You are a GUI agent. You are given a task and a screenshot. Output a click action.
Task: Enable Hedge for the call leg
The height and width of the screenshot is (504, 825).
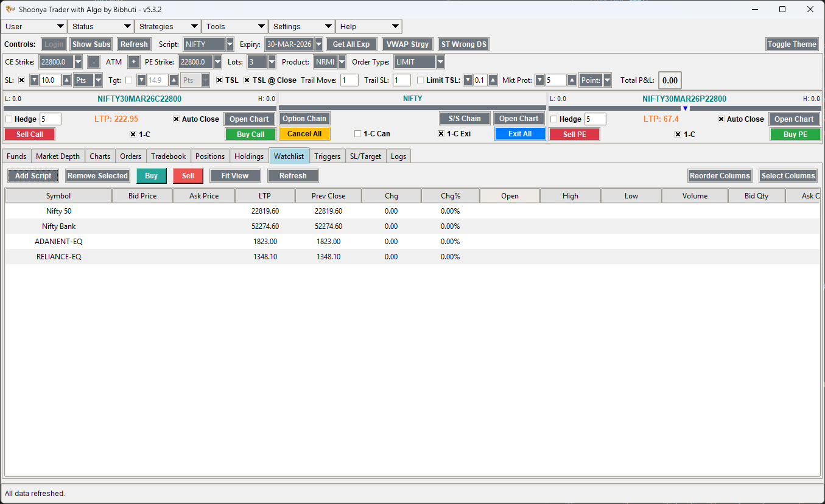9,119
